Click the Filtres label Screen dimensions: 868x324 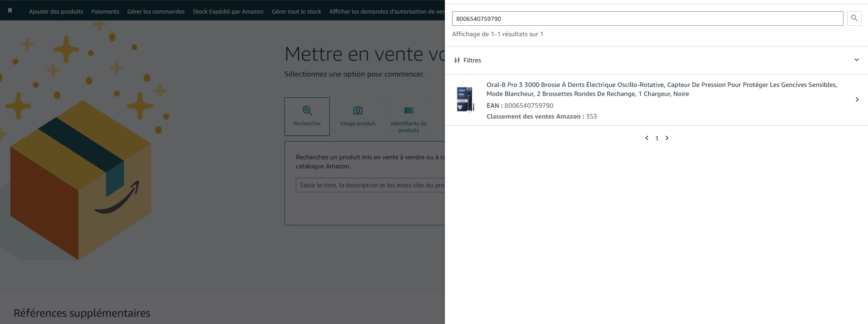[x=472, y=60]
